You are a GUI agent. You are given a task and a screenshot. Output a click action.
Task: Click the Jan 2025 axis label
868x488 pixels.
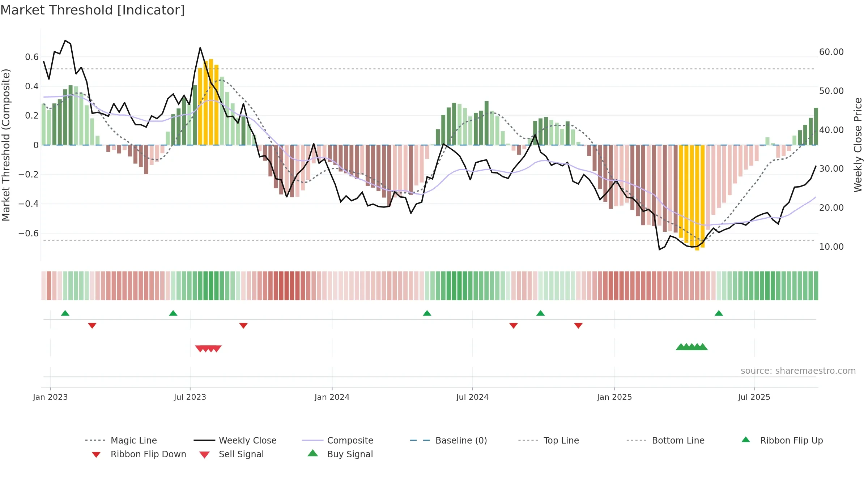point(614,397)
